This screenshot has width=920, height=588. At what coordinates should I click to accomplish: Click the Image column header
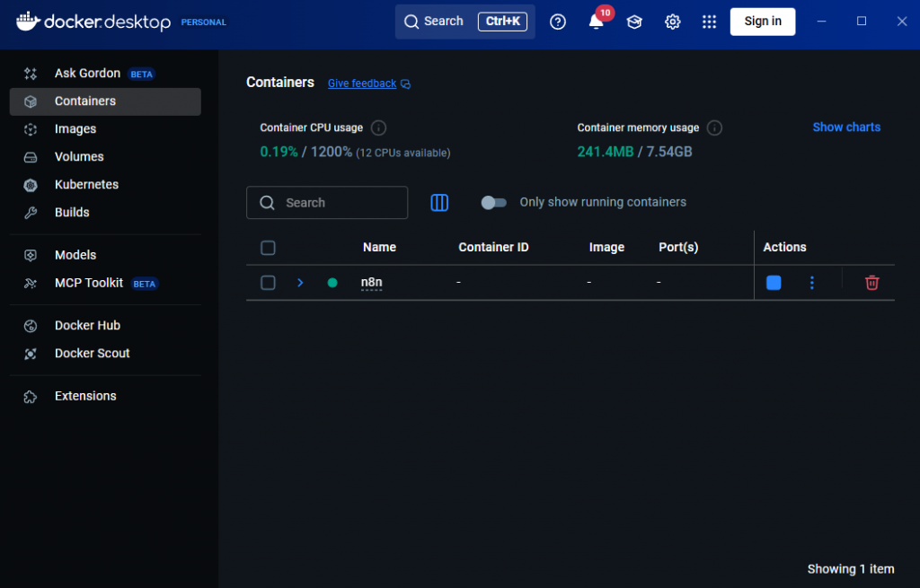click(x=606, y=248)
